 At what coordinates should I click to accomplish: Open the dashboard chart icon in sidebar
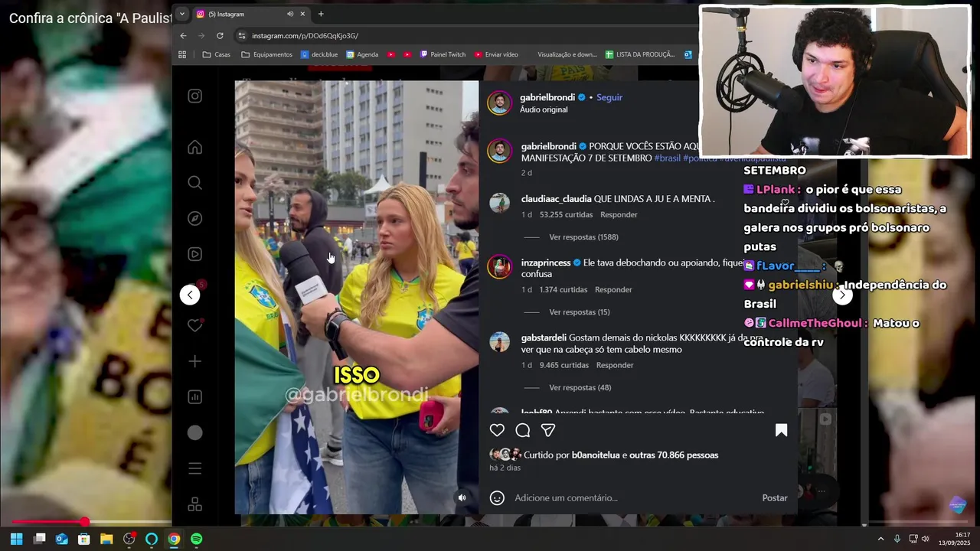click(x=195, y=396)
